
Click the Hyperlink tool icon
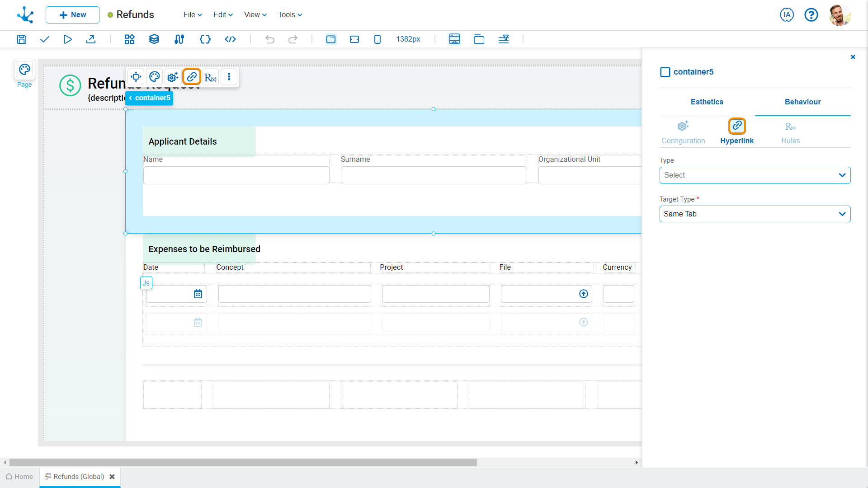[x=192, y=76]
